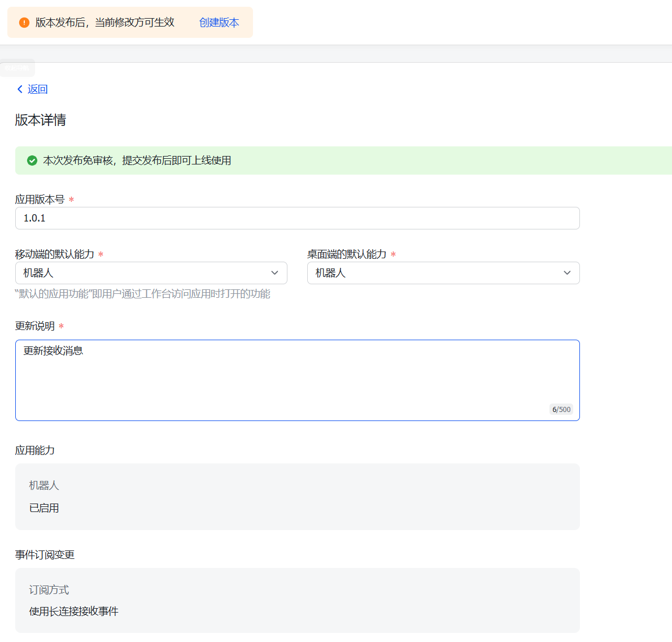Click chevron arrow of 桌面端的默认能力 field

point(567,273)
